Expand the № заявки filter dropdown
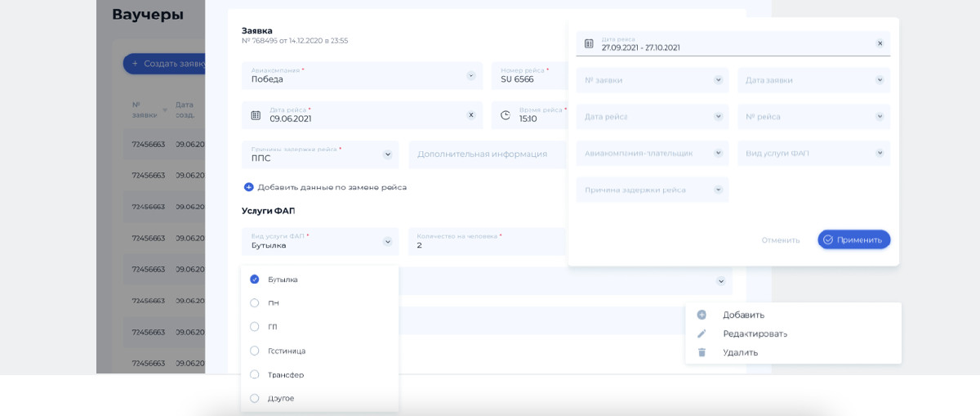The width and height of the screenshot is (980, 416). click(719, 80)
